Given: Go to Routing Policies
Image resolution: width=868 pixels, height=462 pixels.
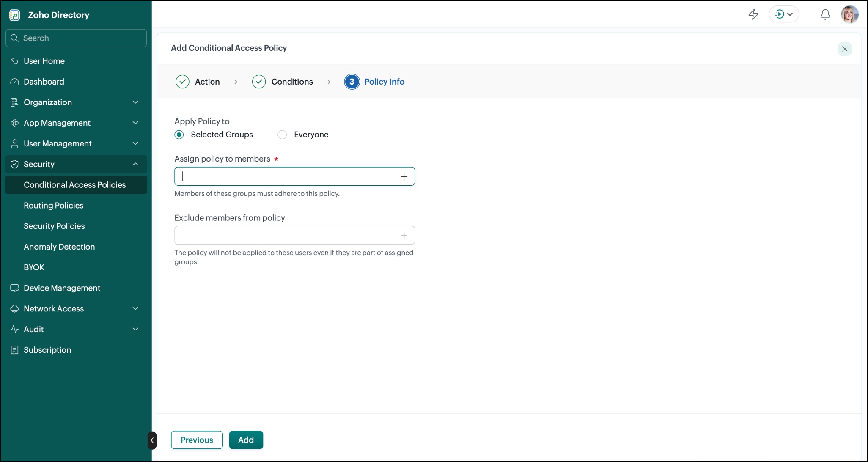Looking at the screenshot, I should [53, 206].
